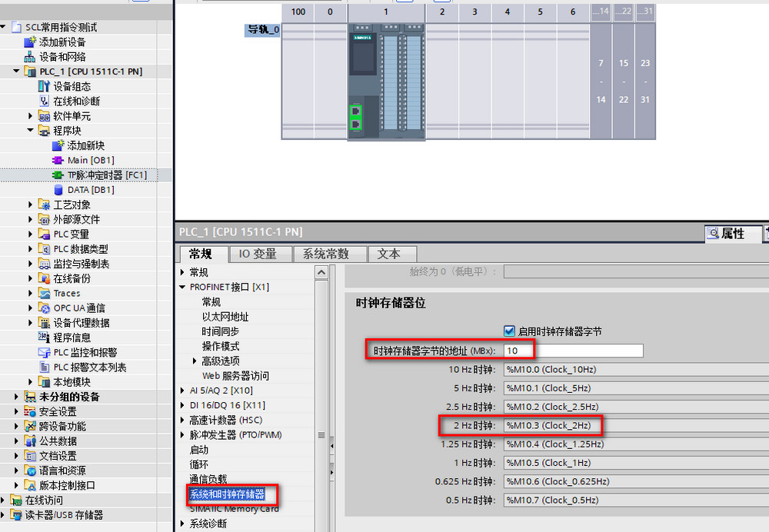This screenshot has height=532, width=769.
Task: Click the SCL常用指令测试 project icon
Action: click(x=17, y=27)
